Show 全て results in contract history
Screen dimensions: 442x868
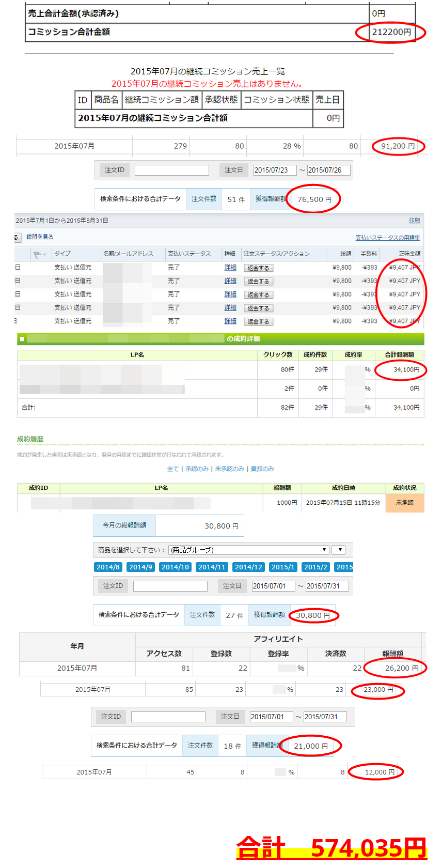point(172,469)
